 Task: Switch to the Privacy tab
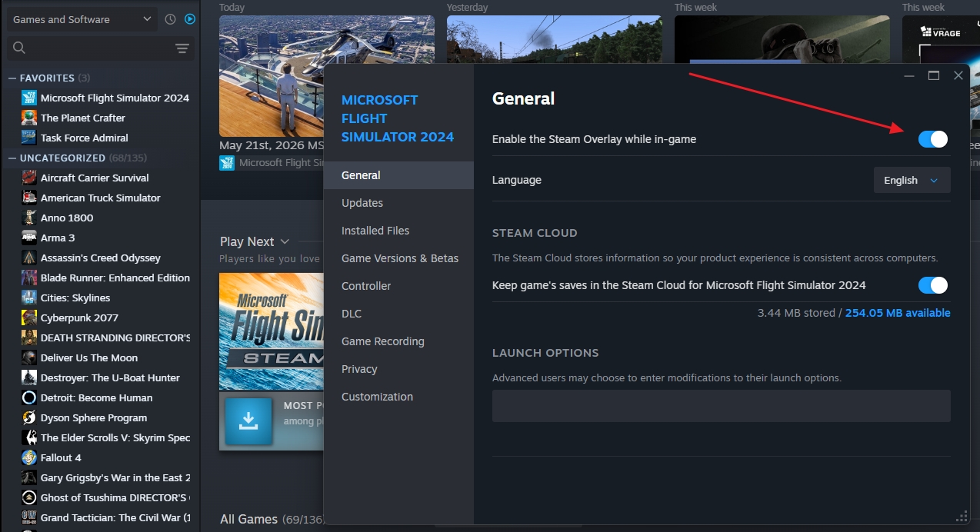pyautogui.click(x=398, y=369)
